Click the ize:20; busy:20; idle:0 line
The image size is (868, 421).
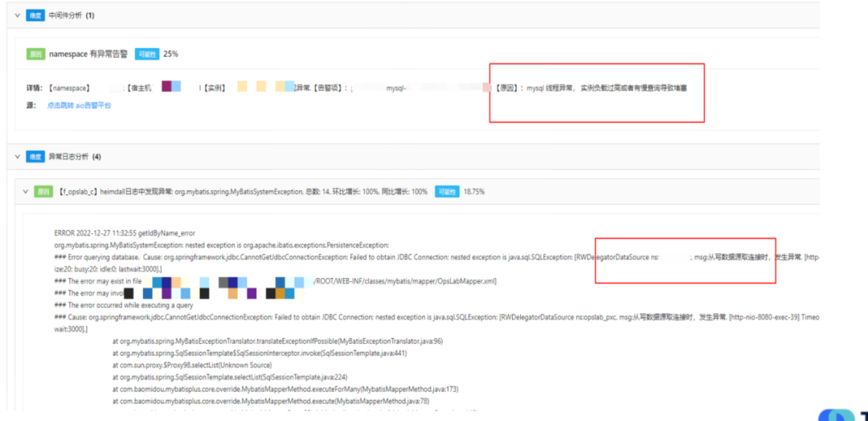(108, 269)
